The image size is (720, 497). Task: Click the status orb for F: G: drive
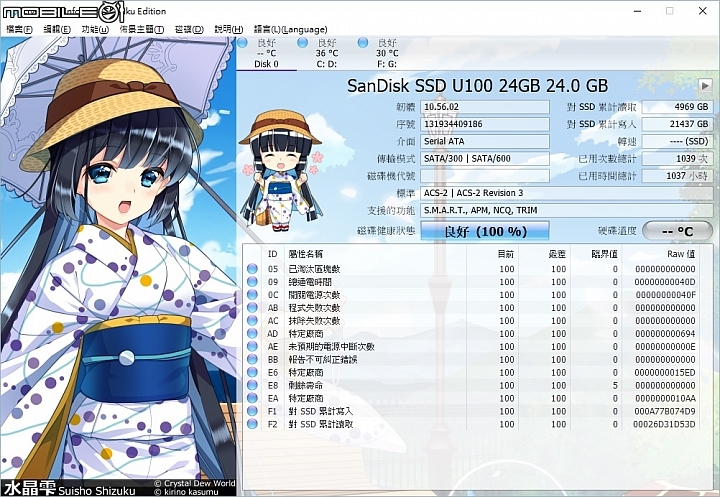(x=363, y=43)
